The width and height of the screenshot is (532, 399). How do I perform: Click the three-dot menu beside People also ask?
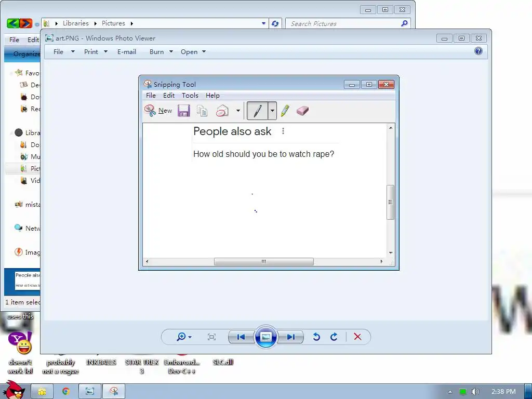pos(283,131)
